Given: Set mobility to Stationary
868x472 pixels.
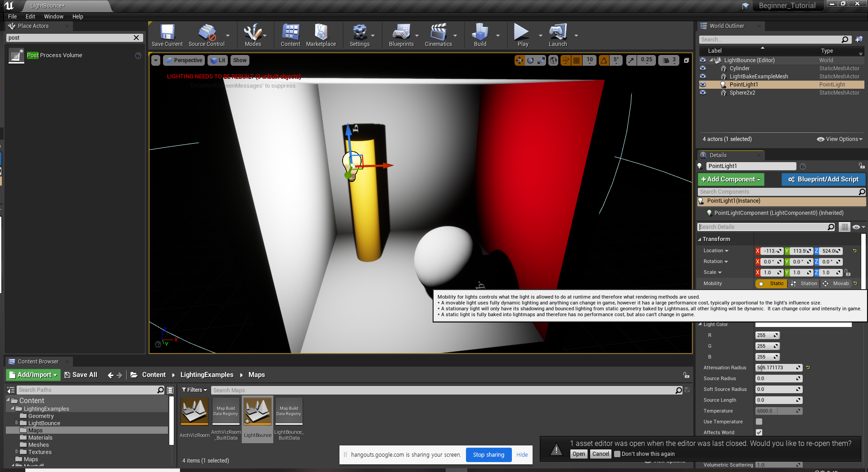Looking at the screenshot, I should coord(805,284).
